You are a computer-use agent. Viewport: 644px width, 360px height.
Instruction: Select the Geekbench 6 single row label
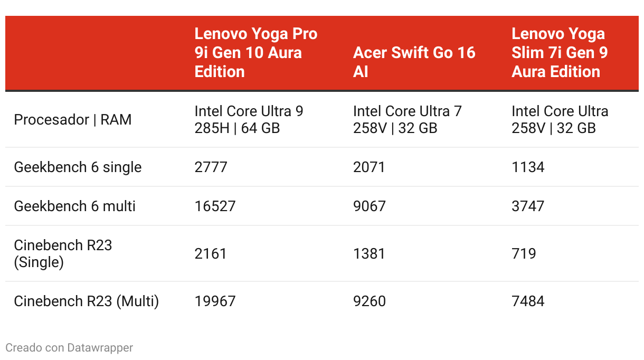[78, 167]
